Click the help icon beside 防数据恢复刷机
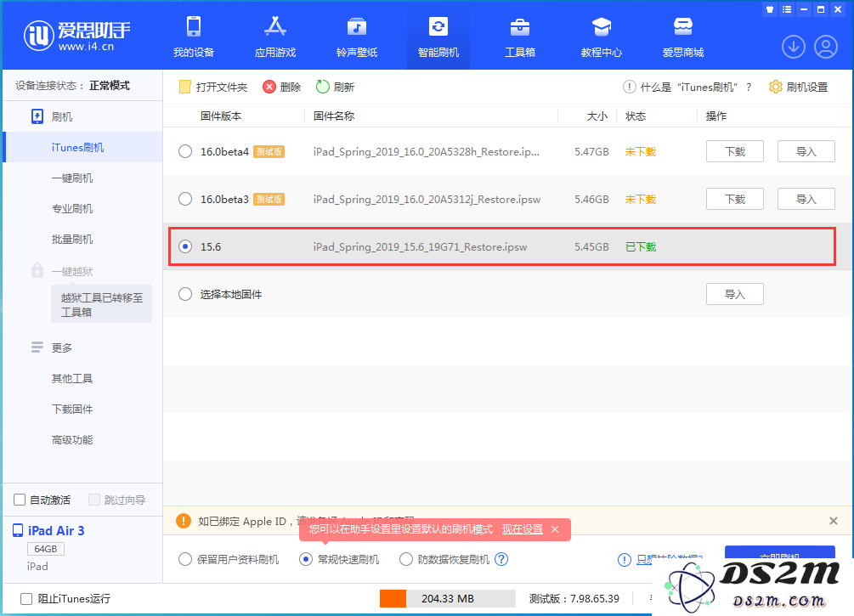Screen dimensions: 854x616 click(x=501, y=559)
